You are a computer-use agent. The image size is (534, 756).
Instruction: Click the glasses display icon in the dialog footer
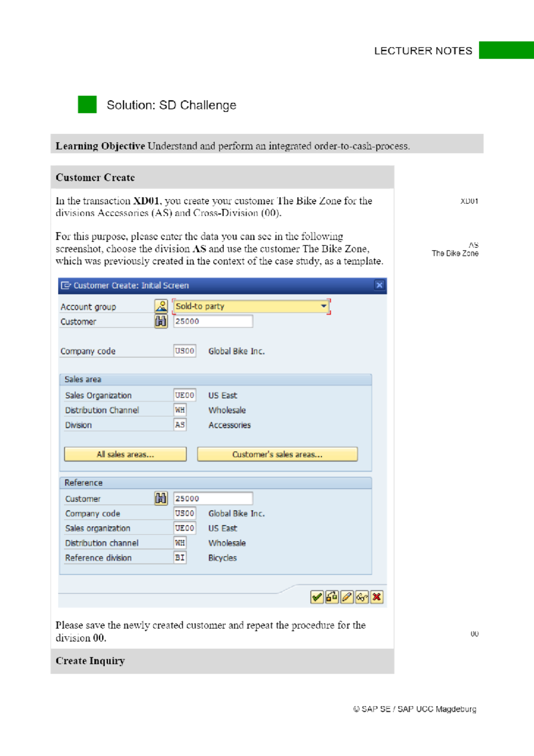(362, 597)
